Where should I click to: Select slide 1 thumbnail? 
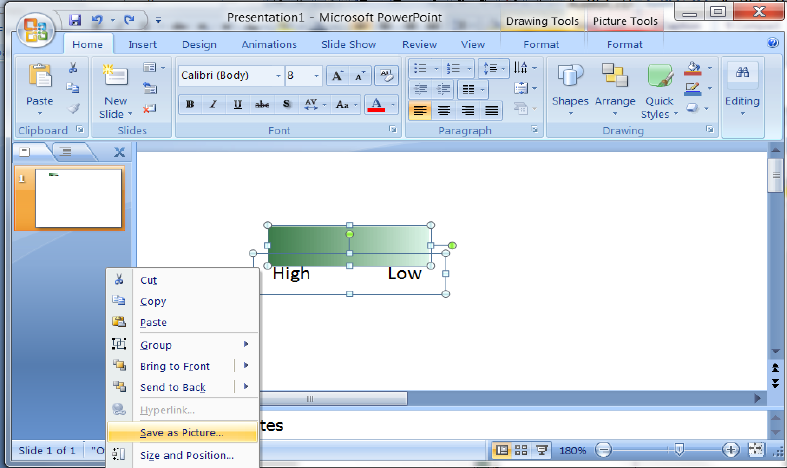(78, 198)
